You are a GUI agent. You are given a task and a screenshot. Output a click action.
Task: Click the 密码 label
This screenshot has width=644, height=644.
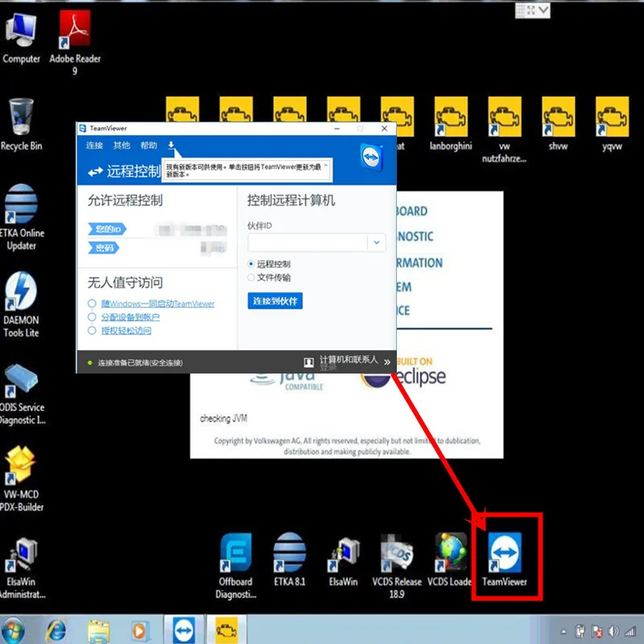(104, 248)
